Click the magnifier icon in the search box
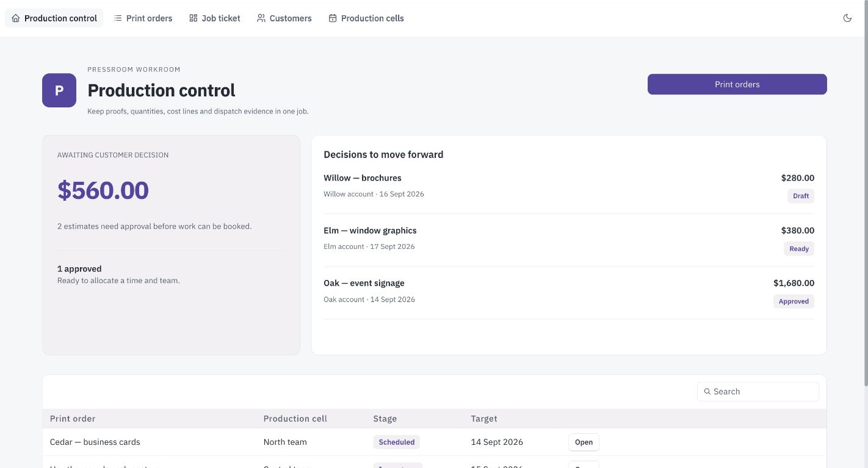This screenshot has width=868, height=468. 707,392
